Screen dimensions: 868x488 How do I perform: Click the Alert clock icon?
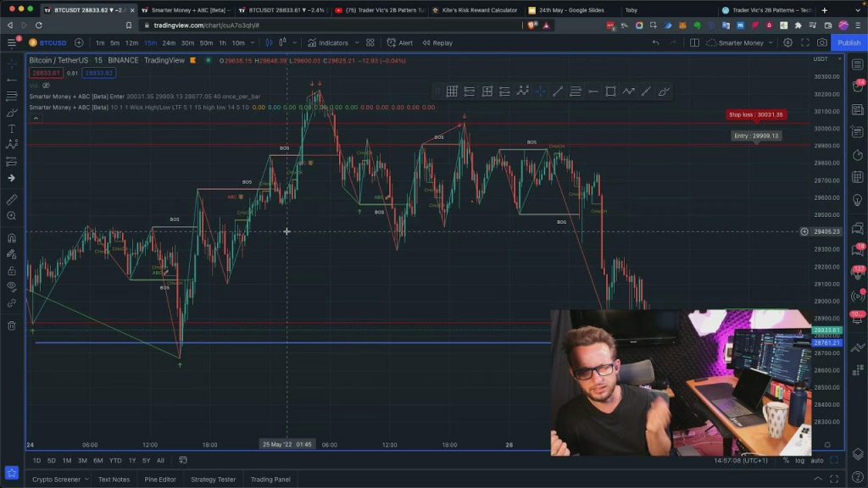(x=400, y=42)
